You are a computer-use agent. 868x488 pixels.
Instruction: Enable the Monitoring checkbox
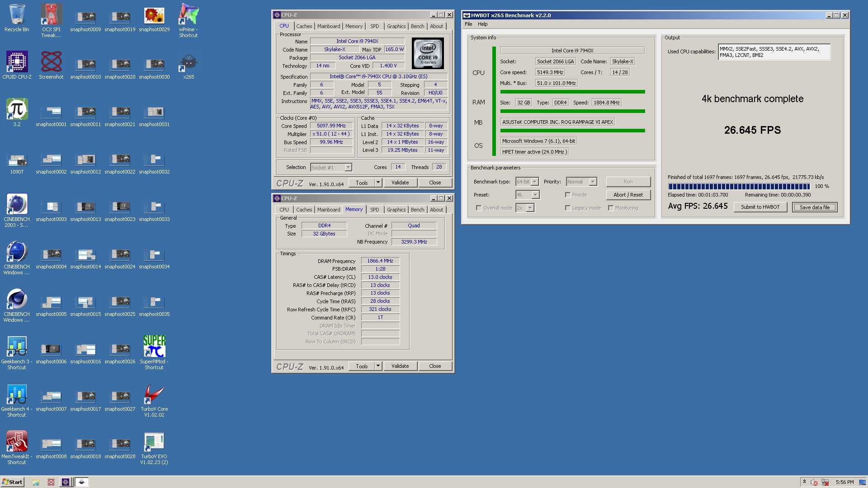tap(611, 208)
